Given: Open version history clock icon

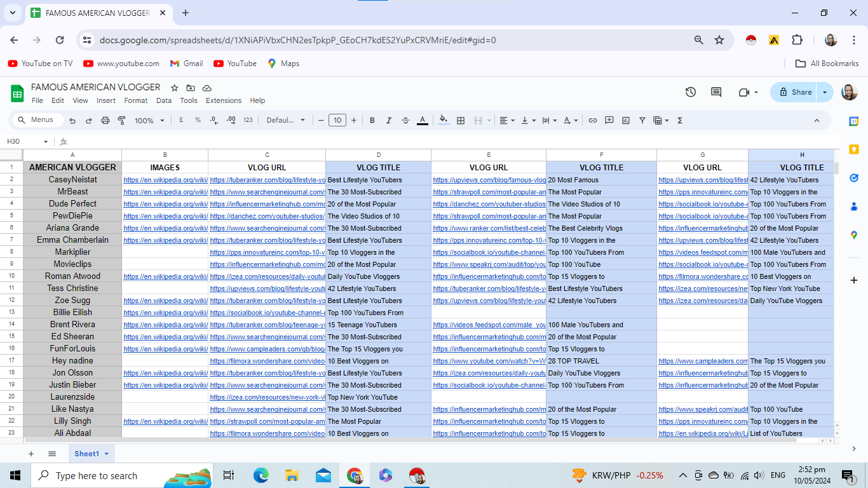Looking at the screenshot, I should coord(691,92).
